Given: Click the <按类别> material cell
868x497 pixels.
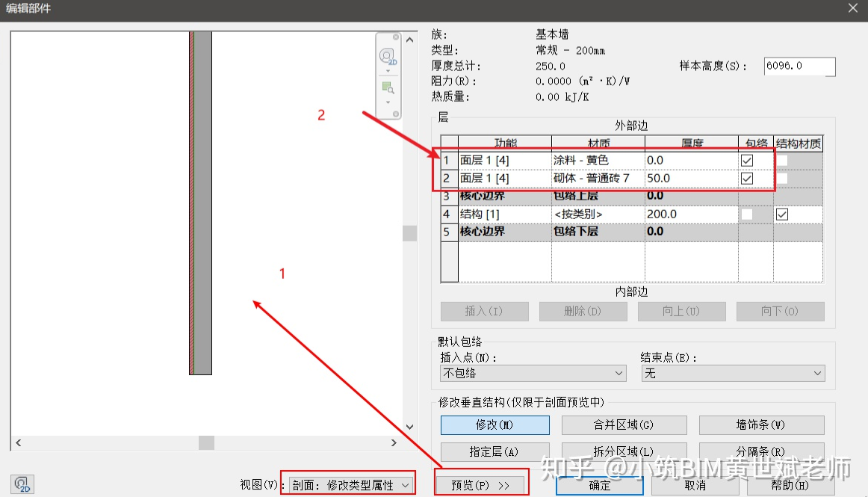Looking at the screenshot, I should 598,214.
